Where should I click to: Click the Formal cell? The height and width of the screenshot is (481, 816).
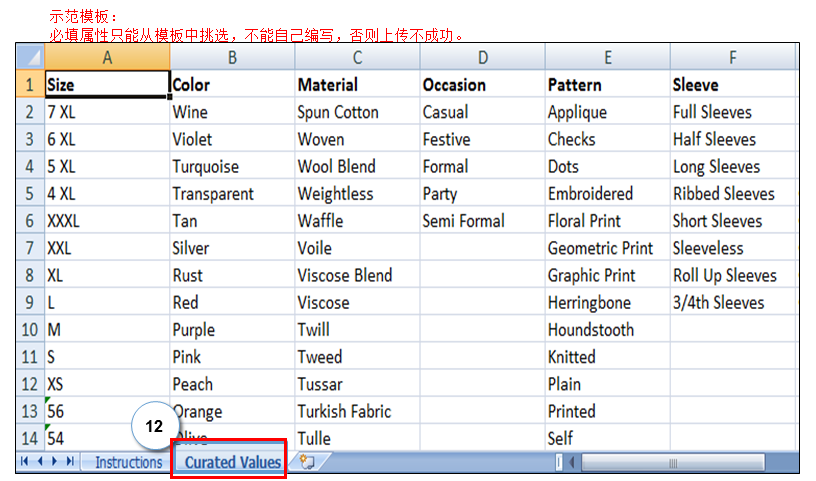(x=482, y=166)
